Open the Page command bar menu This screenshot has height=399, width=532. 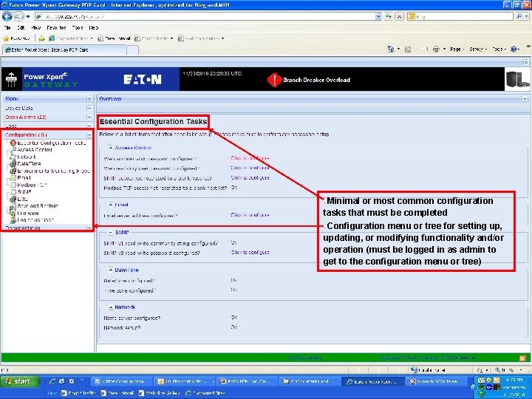457,50
